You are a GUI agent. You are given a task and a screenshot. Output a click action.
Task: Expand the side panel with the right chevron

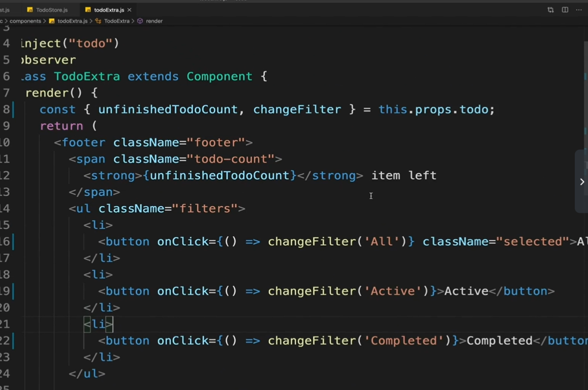[581, 182]
